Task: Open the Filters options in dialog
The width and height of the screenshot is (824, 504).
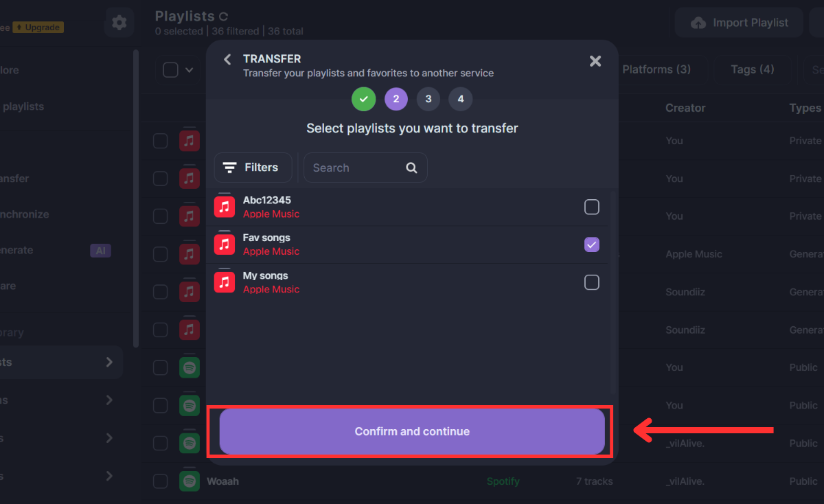Action: pyautogui.click(x=253, y=168)
